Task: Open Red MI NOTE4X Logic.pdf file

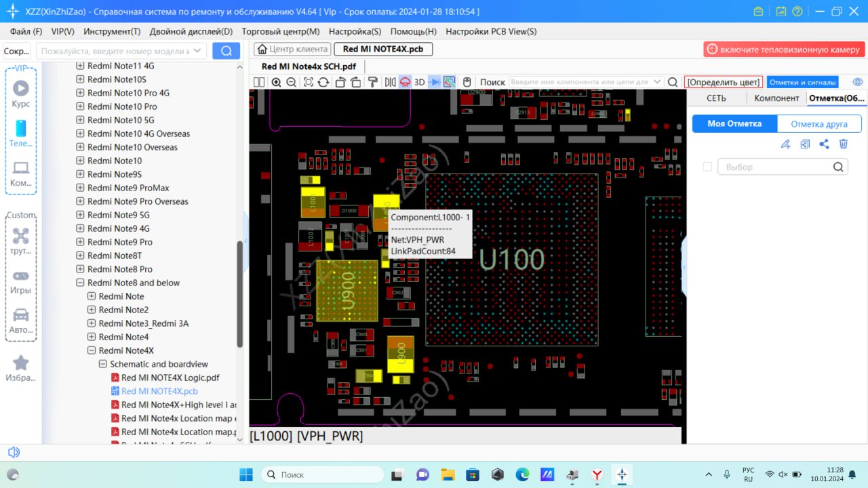Action: coord(170,378)
